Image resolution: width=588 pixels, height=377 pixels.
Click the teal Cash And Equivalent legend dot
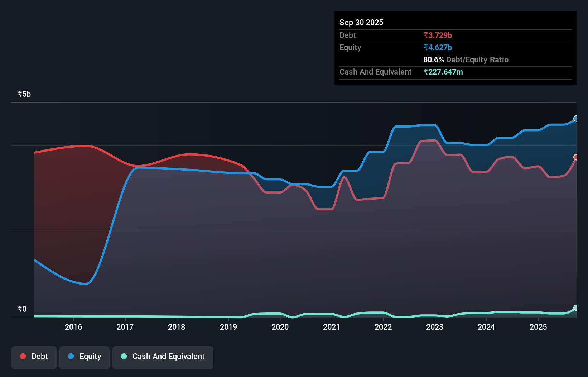pyautogui.click(x=124, y=356)
